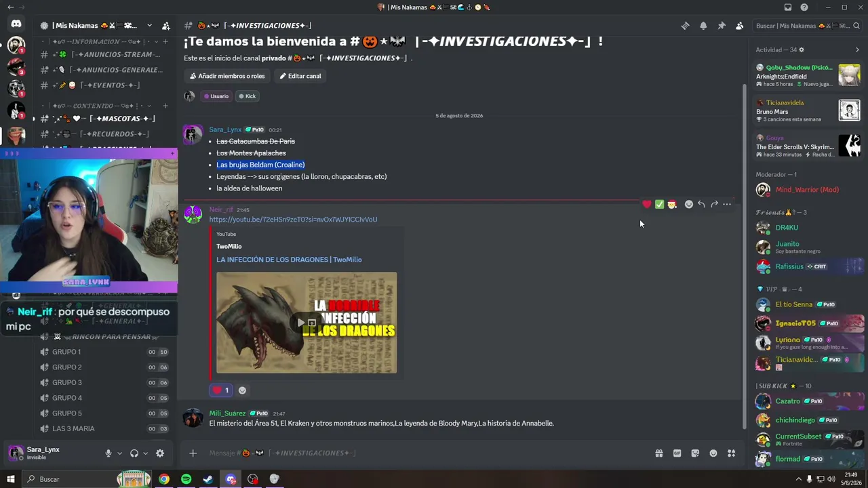Screen dimensions: 868x488
Task: Add a reaction beside the heart count
Action: click(x=242, y=390)
